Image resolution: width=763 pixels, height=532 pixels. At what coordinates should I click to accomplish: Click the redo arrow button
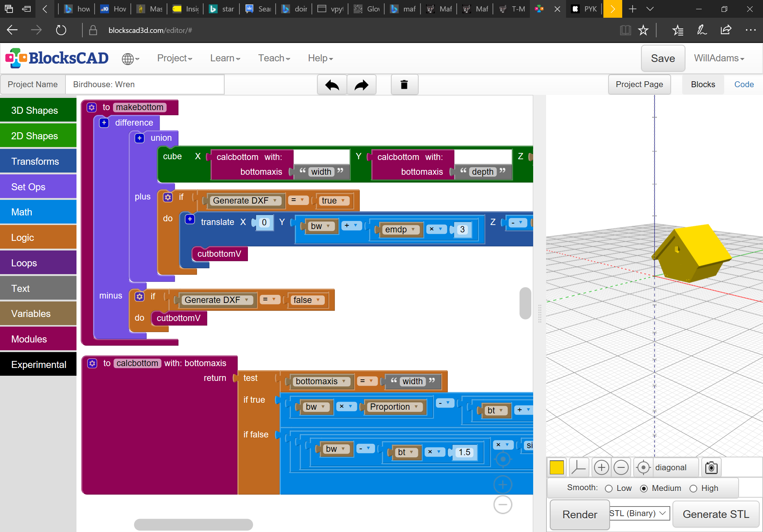361,85
